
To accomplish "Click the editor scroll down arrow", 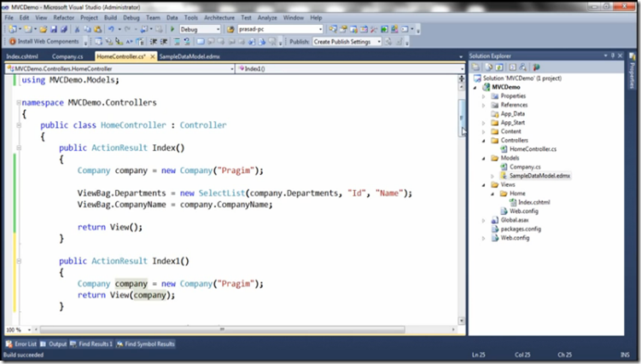I will (462, 321).
